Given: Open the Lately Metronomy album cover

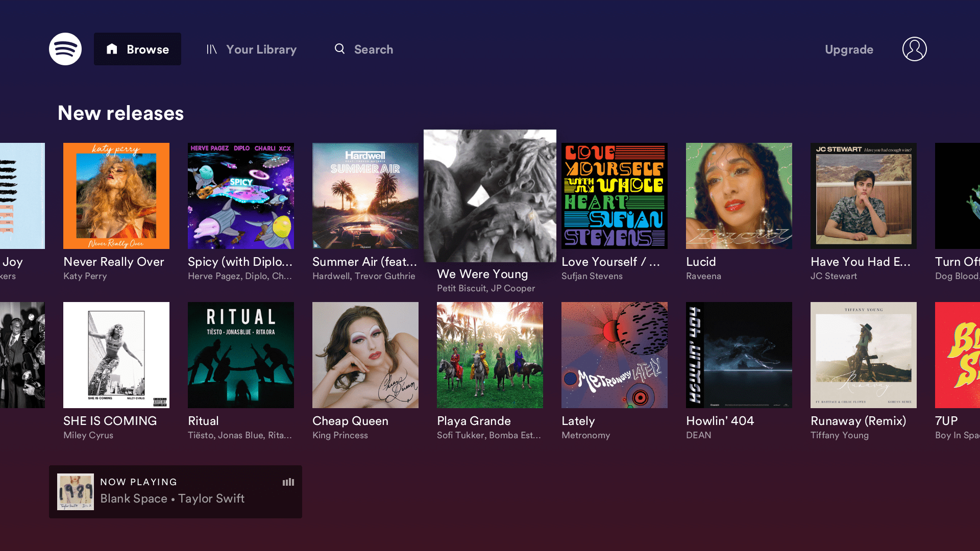Looking at the screenshot, I should click(x=615, y=355).
